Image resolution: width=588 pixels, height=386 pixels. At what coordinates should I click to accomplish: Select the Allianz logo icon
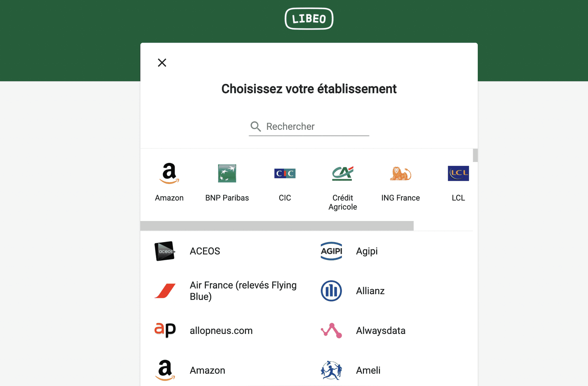click(331, 291)
